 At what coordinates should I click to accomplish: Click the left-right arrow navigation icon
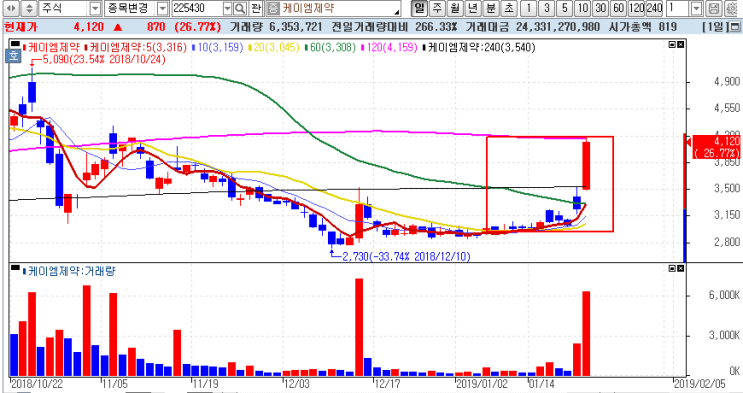tap(12, 8)
